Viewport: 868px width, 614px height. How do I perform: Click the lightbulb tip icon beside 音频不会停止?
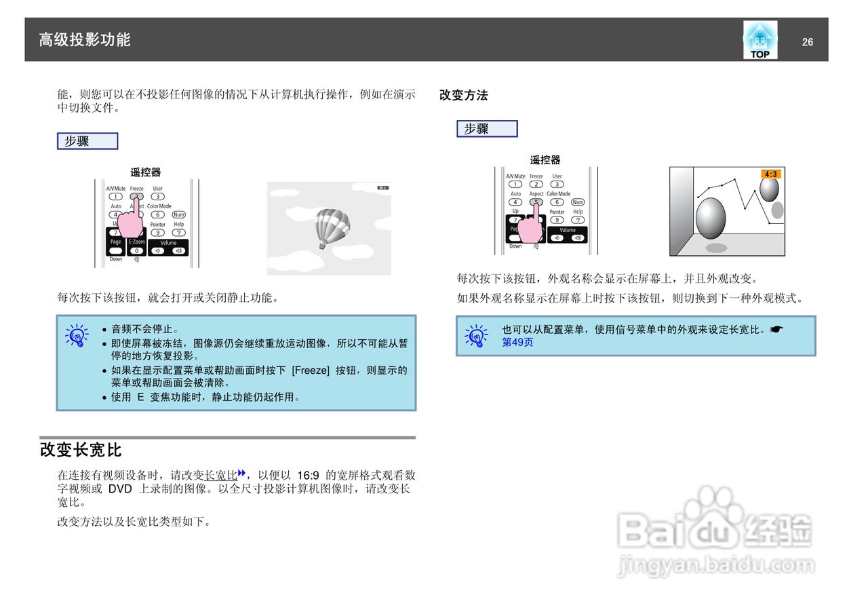pyautogui.click(x=77, y=335)
